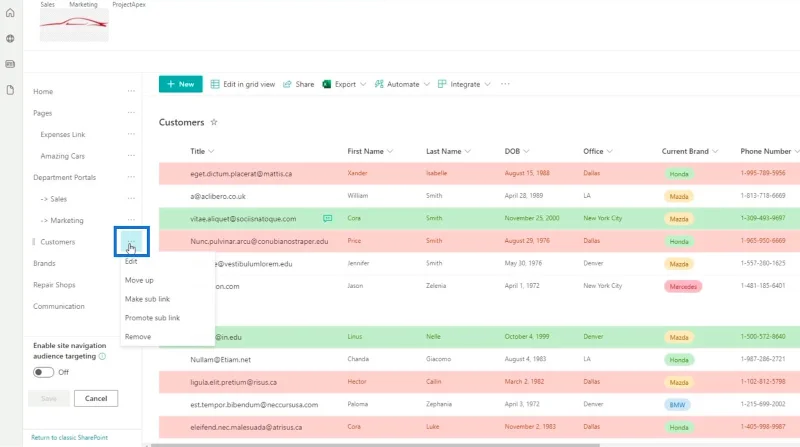Open Communication in left navigation
This screenshot has height=447, width=800.
pos(59,306)
